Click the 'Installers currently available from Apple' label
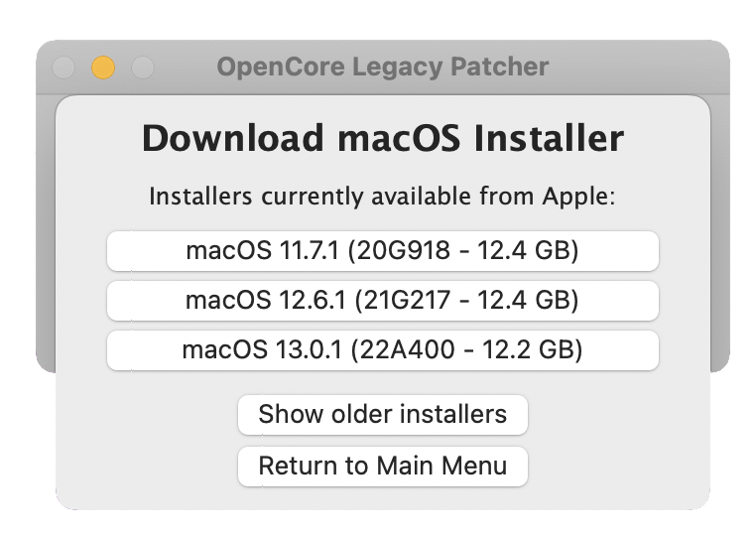756x538 pixels. click(382, 197)
